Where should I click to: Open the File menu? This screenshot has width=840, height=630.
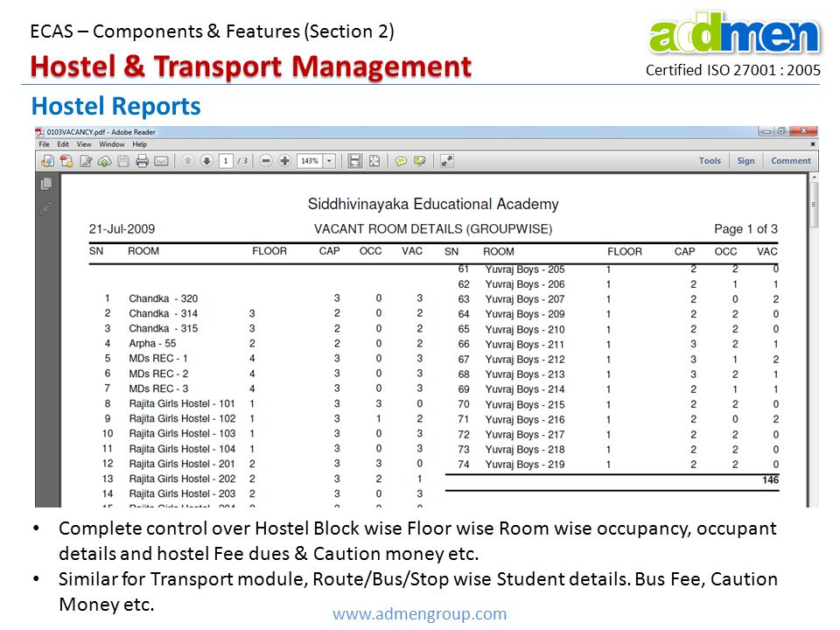[x=45, y=144]
